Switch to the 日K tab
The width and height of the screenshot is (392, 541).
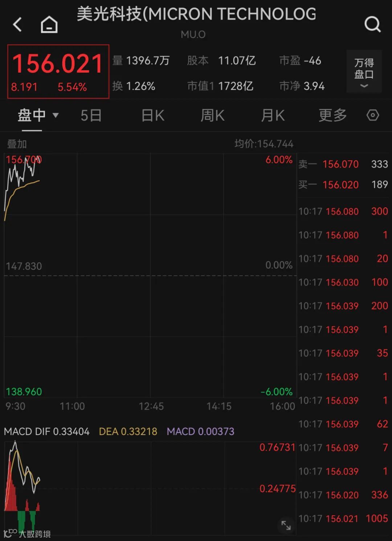153,115
